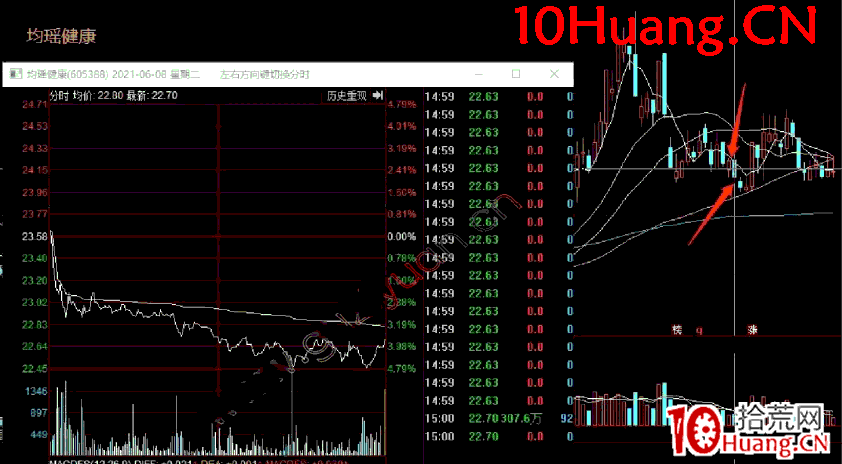
Task: Close the 均瑶健康 intraday window
Action: tap(554, 74)
